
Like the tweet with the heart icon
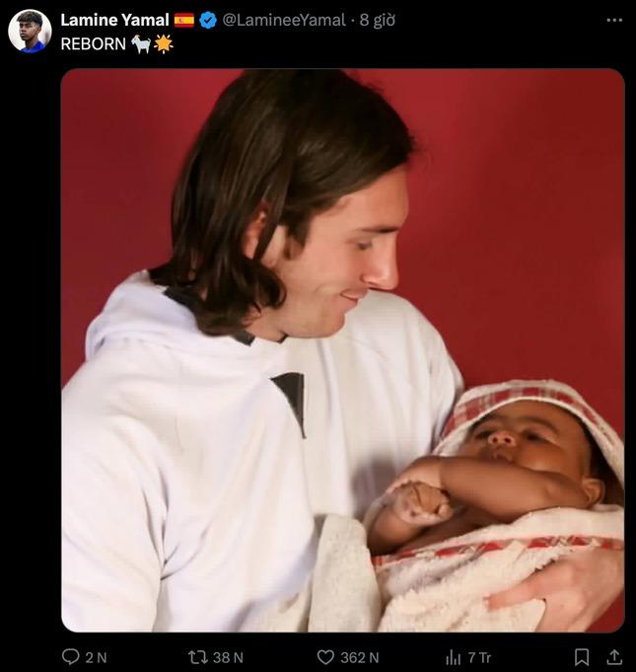pos(325,656)
